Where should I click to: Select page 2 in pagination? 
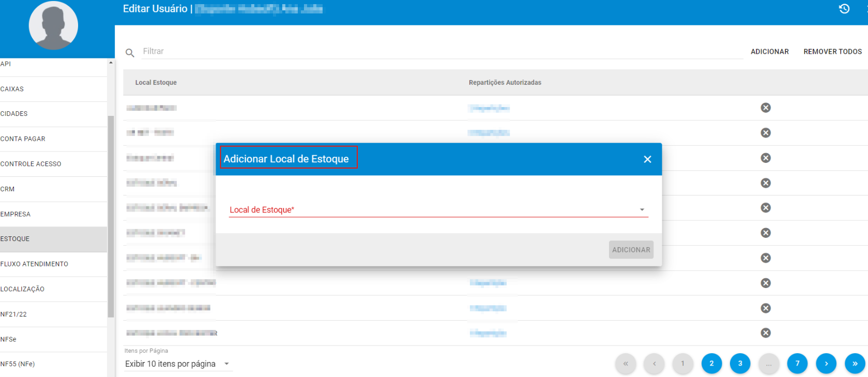coord(711,364)
